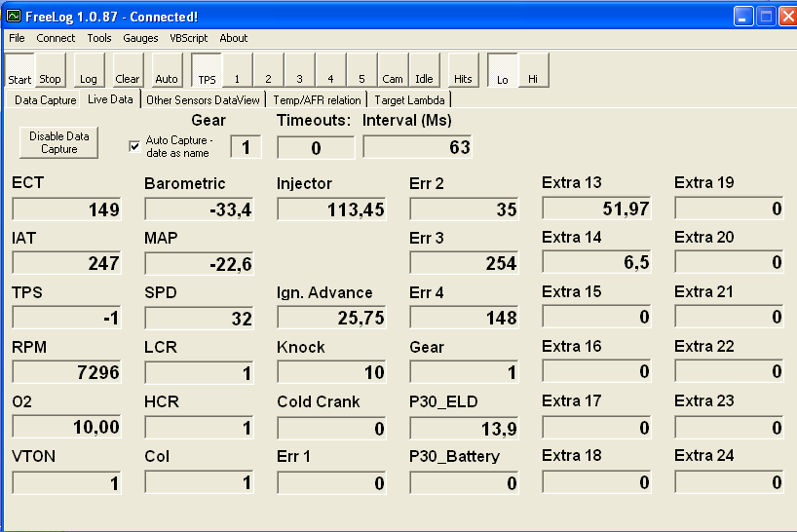Image resolution: width=797 pixels, height=532 pixels.
Task: Click the Clear toolbar button
Action: point(128,70)
